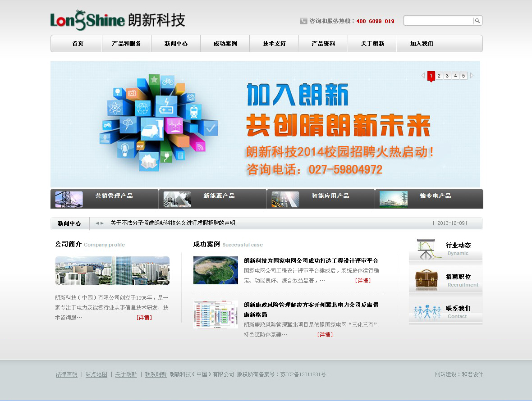
Task: Open the 首页 menu item
Action: [x=78, y=43]
